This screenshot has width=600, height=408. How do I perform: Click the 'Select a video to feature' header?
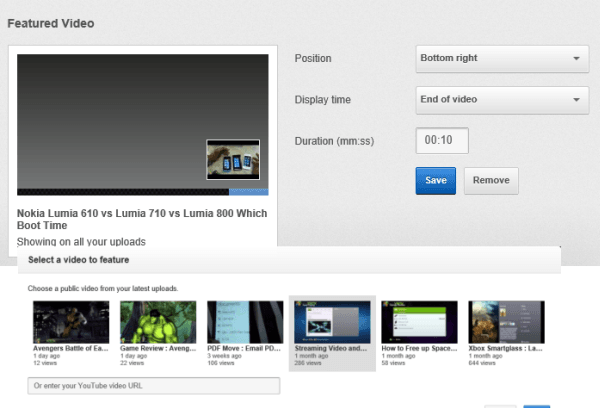point(78,260)
